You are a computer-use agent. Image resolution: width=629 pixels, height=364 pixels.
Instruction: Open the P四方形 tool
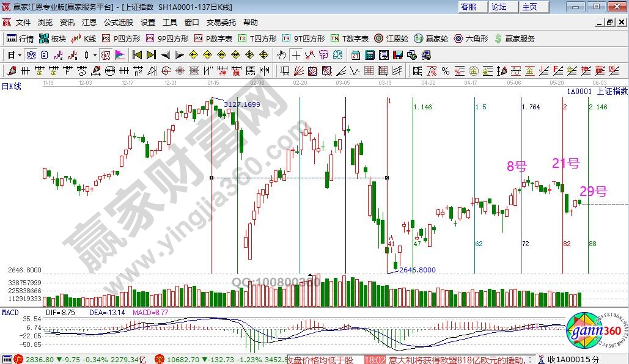[121, 38]
